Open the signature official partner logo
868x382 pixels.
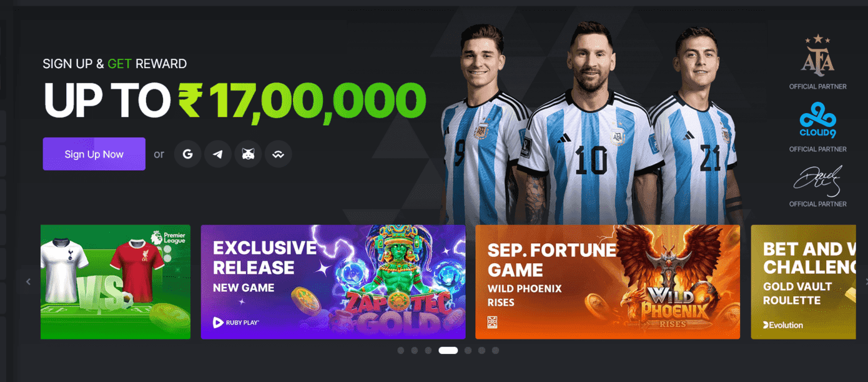(x=817, y=181)
